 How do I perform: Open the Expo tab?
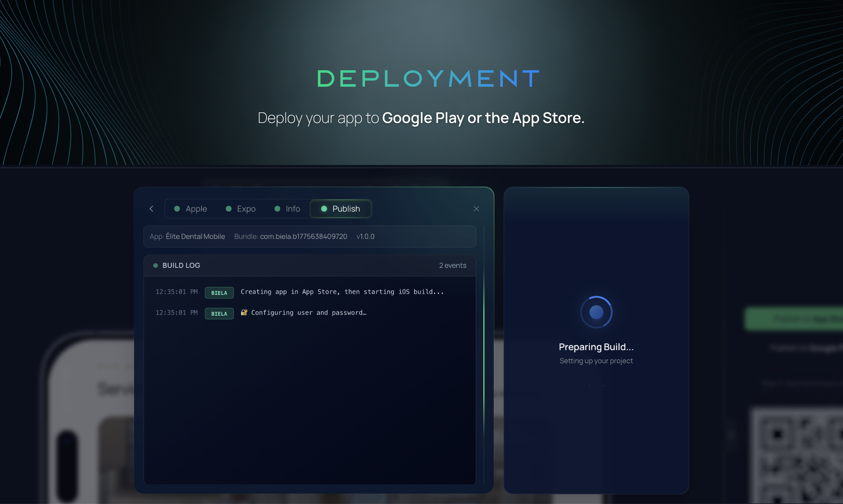click(246, 208)
